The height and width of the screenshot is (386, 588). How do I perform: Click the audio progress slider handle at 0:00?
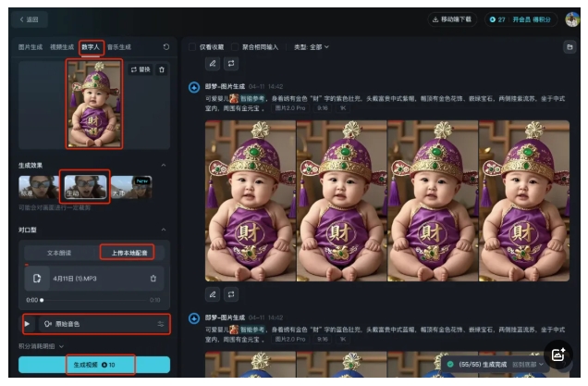click(42, 300)
